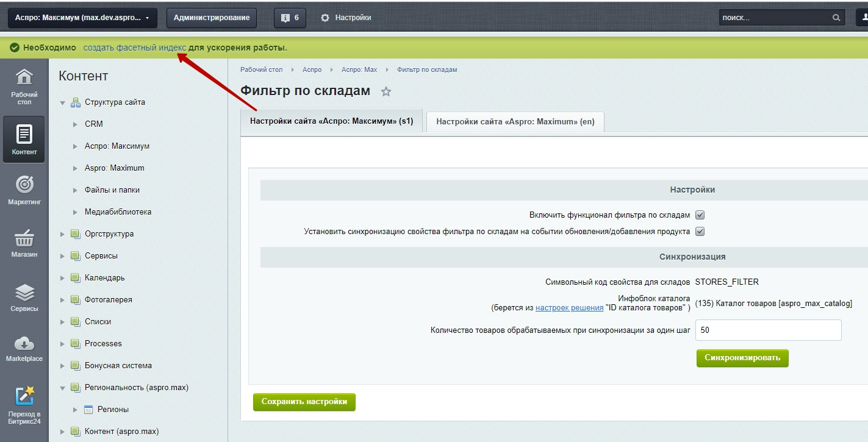The height and width of the screenshot is (442, 868).
Task: Click the Аспро: Max breadcrumb
Action: click(359, 70)
